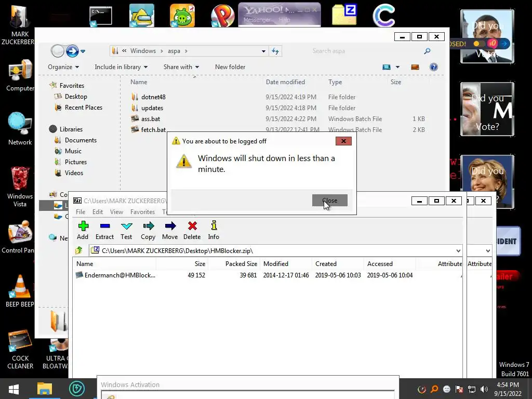This screenshot has width=532, height=399.
Task: Click the volume speaker tray icon
Action: [484, 389]
